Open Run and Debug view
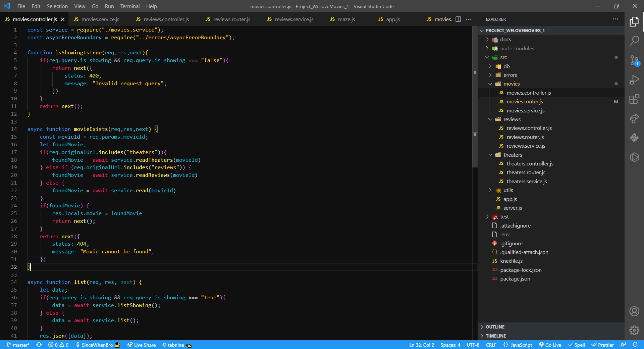The width and height of the screenshot is (644, 349). 634,80
